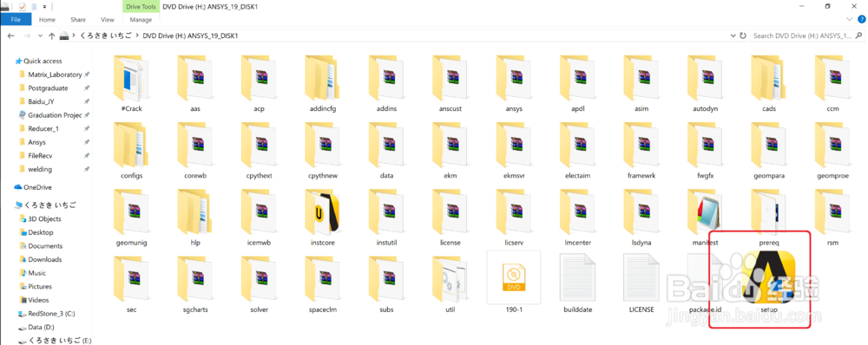This screenshot has height=345, width=868.
Task: Open Downloads in navigation pane
Action: (45, 259)
